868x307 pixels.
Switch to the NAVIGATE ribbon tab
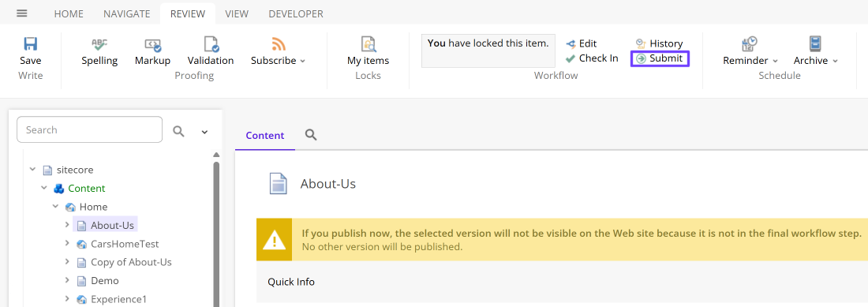[x=127, y=14]
